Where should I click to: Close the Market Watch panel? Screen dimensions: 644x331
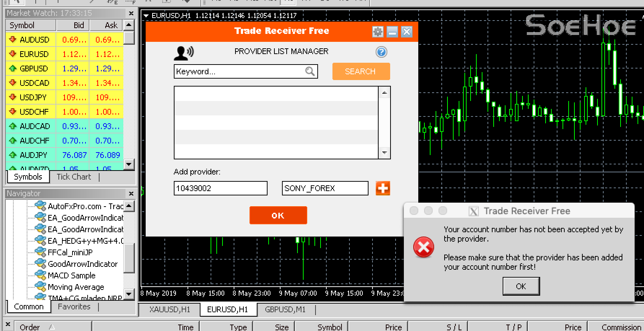(x=131, y=13)
